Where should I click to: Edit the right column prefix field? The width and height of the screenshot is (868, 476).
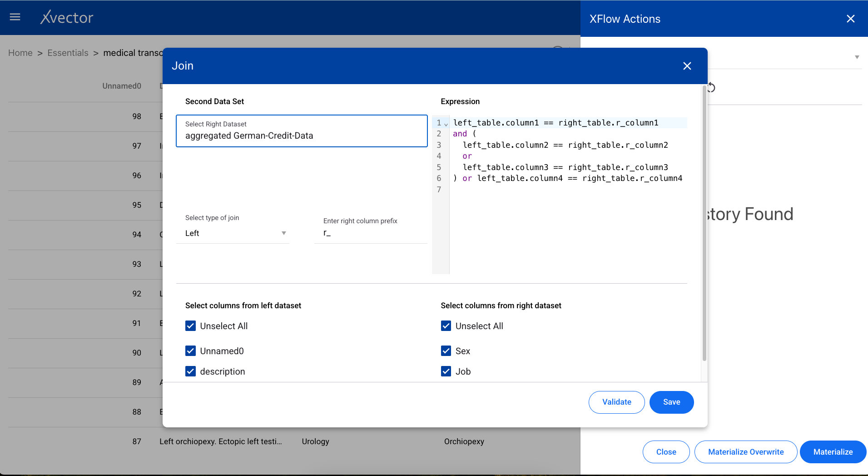371,233
